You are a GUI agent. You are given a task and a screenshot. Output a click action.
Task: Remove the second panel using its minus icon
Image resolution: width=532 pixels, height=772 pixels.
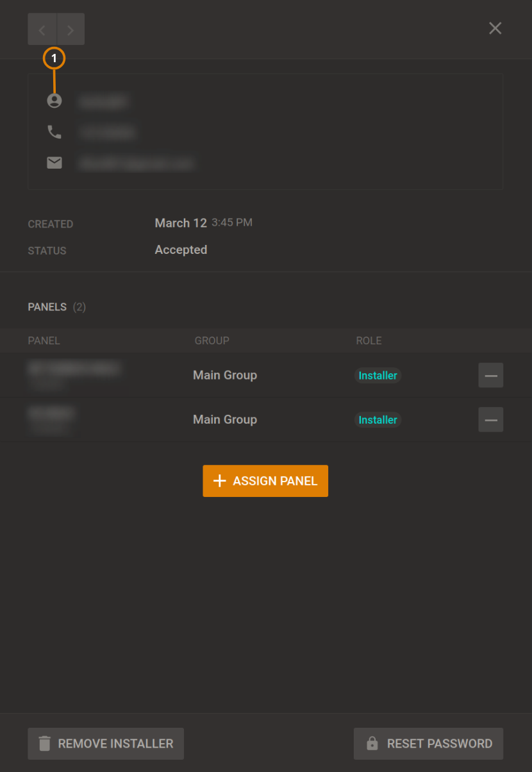coord(490,419)
